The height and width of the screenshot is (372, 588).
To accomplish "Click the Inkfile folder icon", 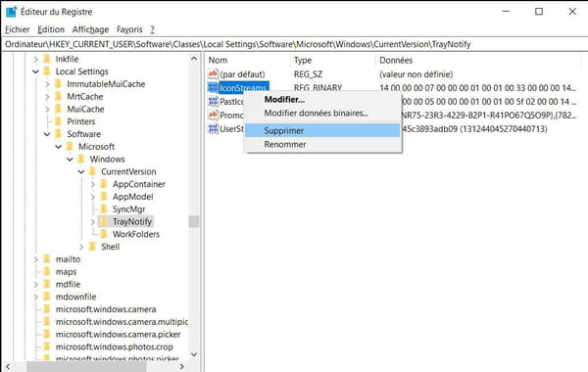I will click(x=47, y=59).
